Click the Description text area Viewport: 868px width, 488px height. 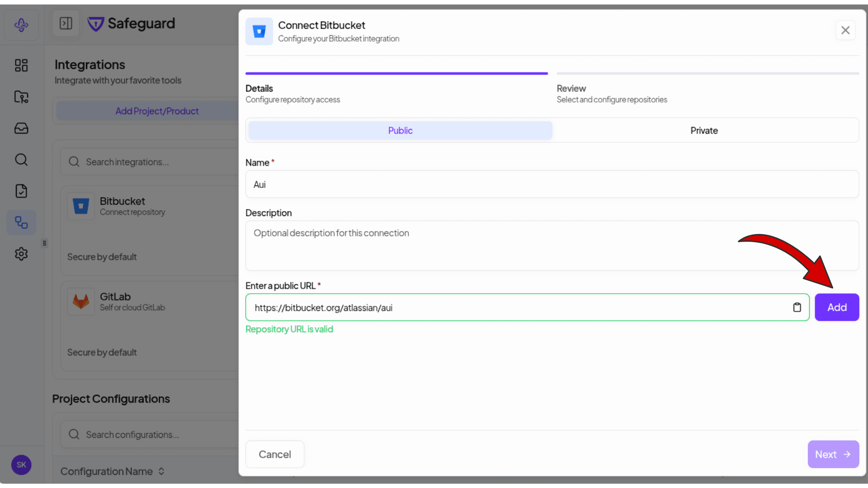pyautogui.click(x=552, y=245)
